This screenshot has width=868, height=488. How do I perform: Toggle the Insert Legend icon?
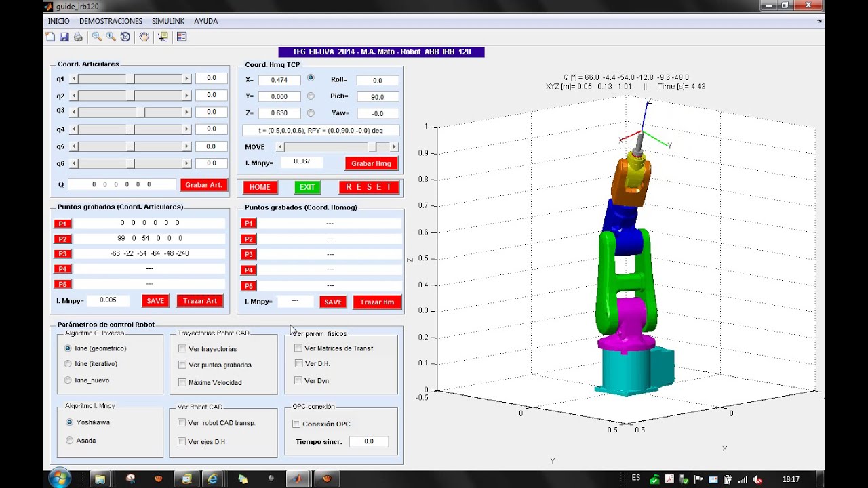(x=182, y=37)
